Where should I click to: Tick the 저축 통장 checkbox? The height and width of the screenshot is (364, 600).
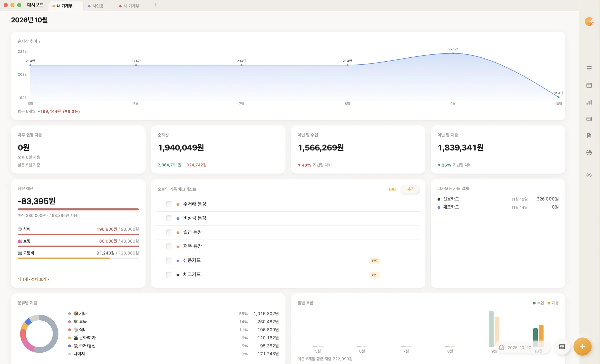point(169,246)
